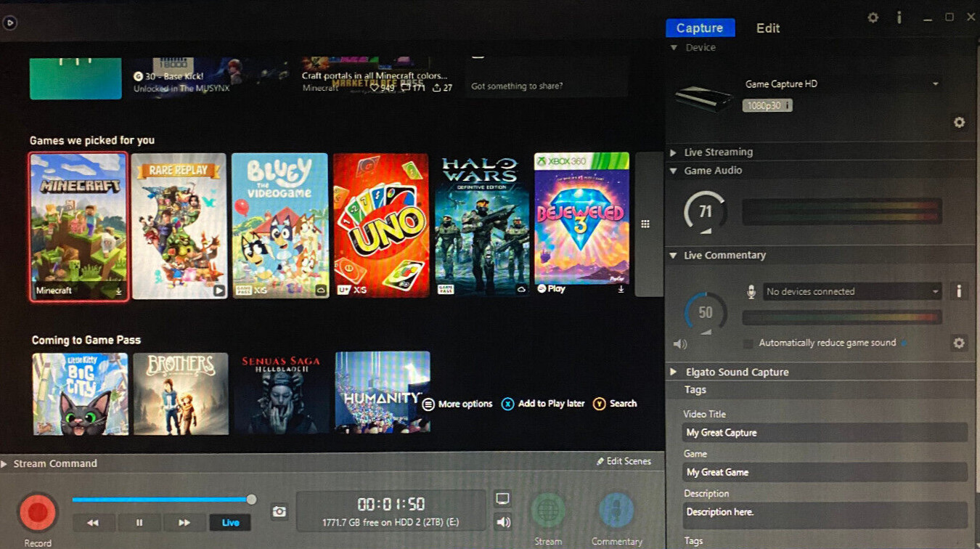Click the More options label
Screen dimensions: 980x549
tap(465, 404)
